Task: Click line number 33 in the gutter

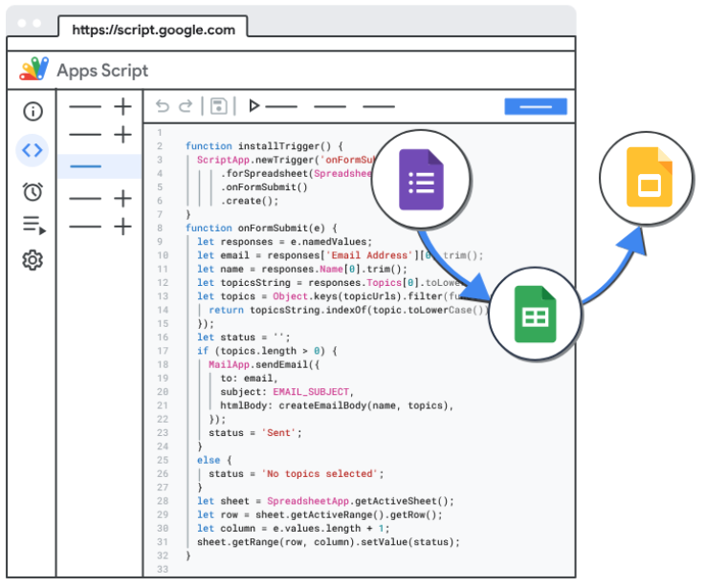Action: (163, 569)
